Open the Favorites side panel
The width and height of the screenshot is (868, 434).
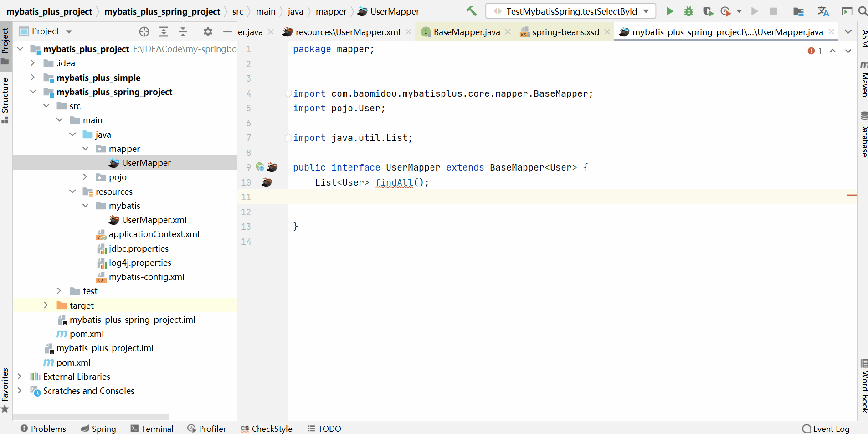click(5, 390)
